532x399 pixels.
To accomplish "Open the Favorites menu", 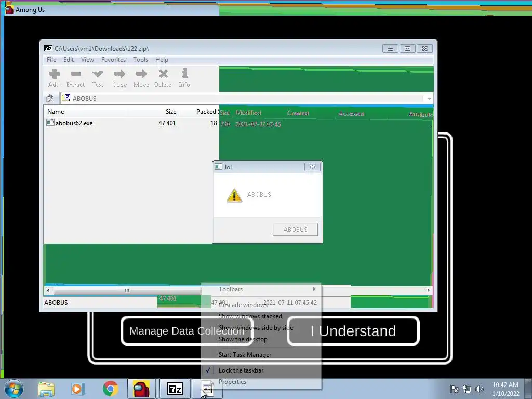I will tap(114, 60).
